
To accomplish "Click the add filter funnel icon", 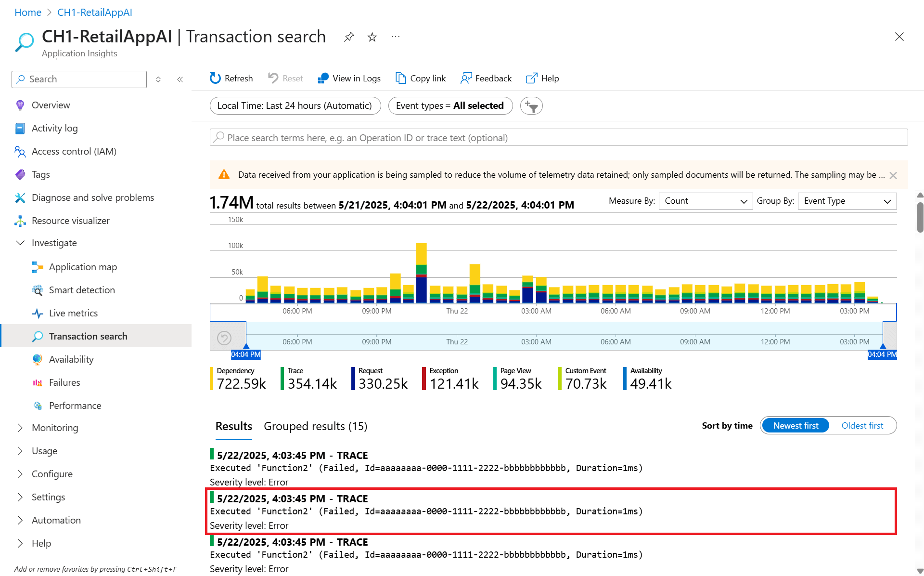I will [531, 106].
